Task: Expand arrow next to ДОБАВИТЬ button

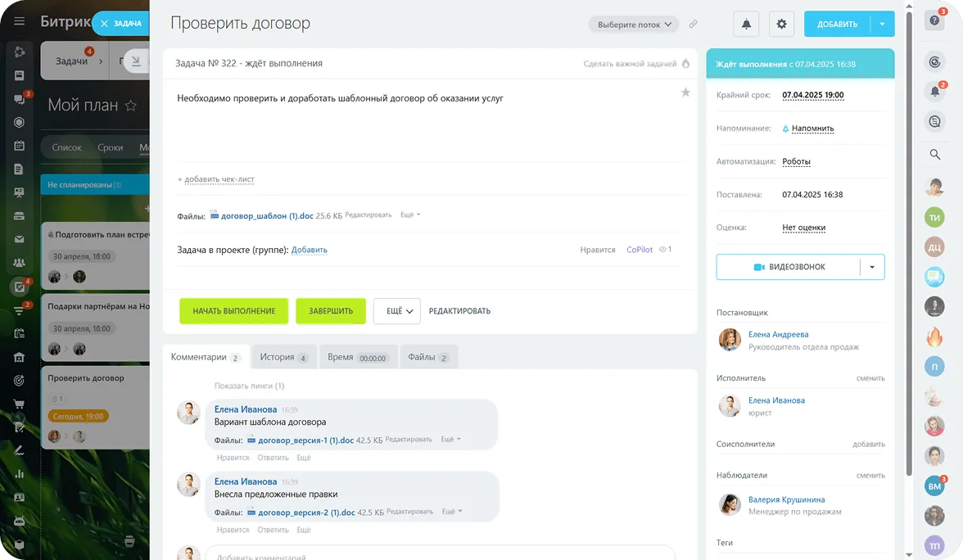Action: tap(882, 25)
